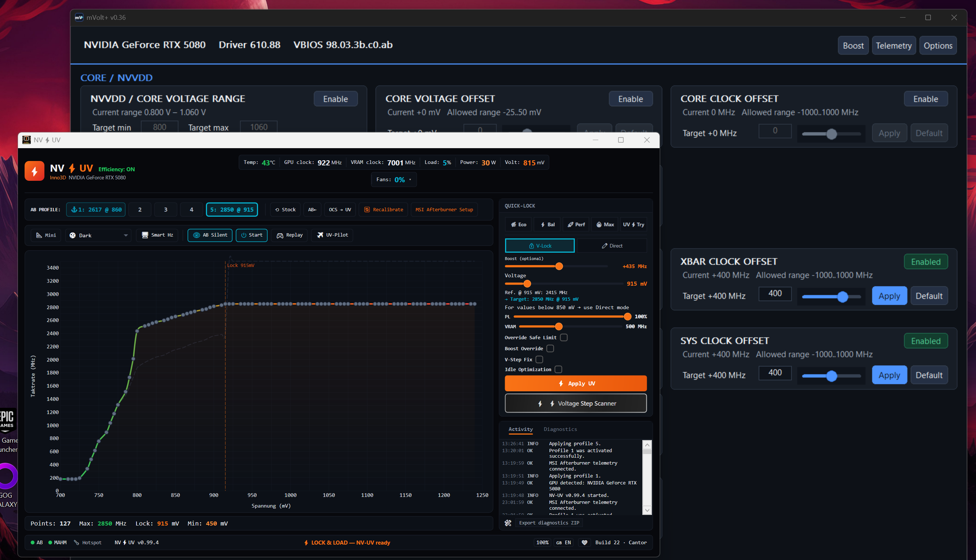Open the Options tab in mVolt+
Viewport: 976px width, 560px height.
tap(938, 46)
